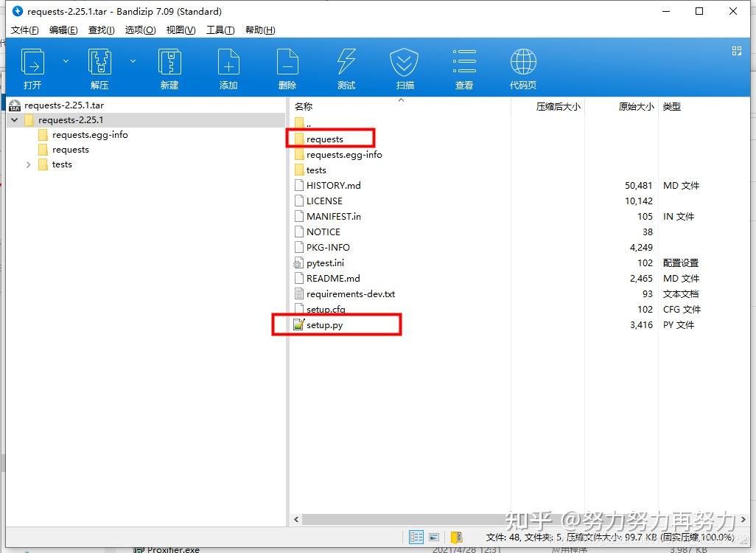The width and height of the screenshot is (756, 553).
Task: Click the Bandizip app icon in title bar
Action: 18,10
